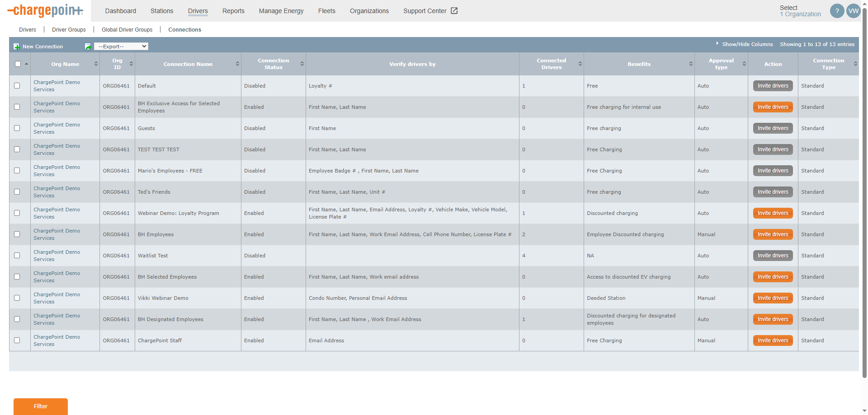868x415 pixels.
Task: Open Drivers in the top navigation bar
Action: click(198, 11)
